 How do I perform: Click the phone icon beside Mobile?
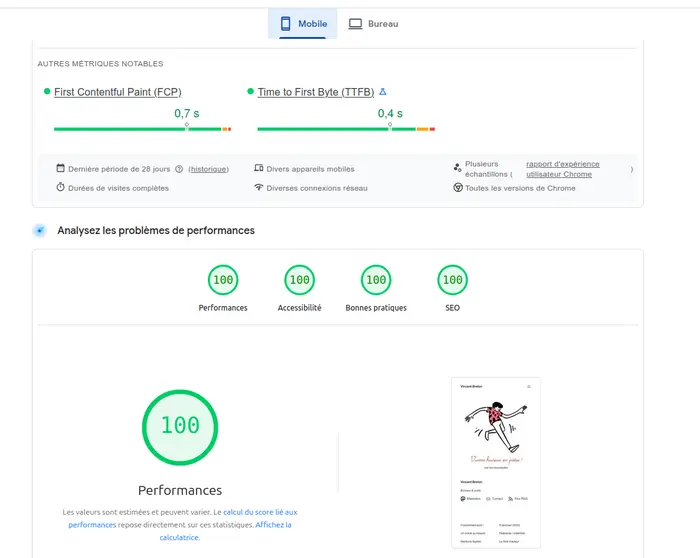[x=286, y=24]
